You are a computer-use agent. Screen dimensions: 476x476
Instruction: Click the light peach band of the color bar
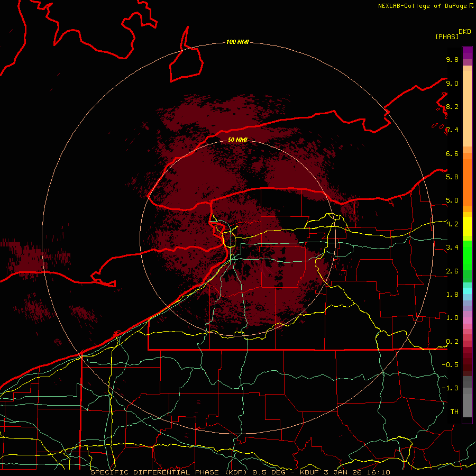click(x=467, y=109)
